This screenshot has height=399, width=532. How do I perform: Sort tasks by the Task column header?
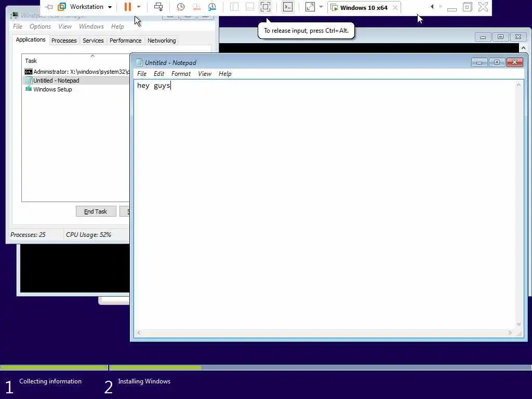76,61
